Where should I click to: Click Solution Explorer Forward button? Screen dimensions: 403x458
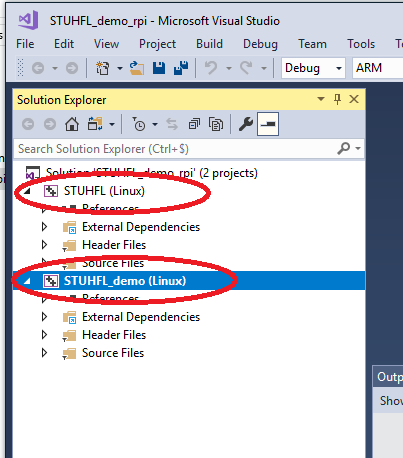[x=50, y=124]
